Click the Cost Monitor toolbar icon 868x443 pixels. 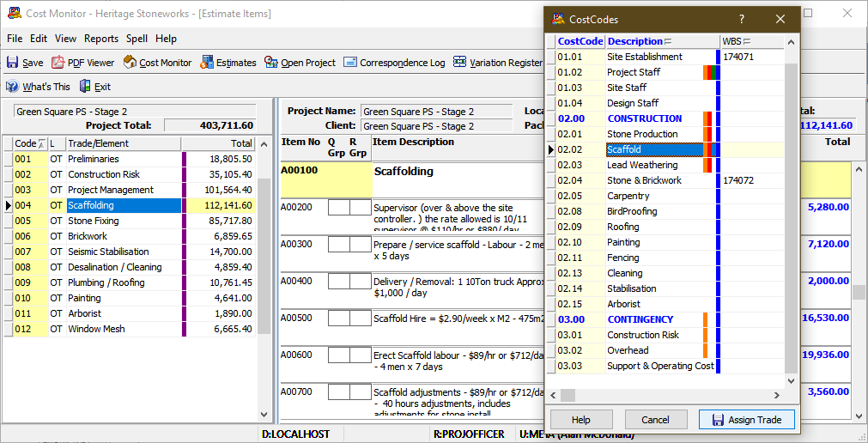131,62
